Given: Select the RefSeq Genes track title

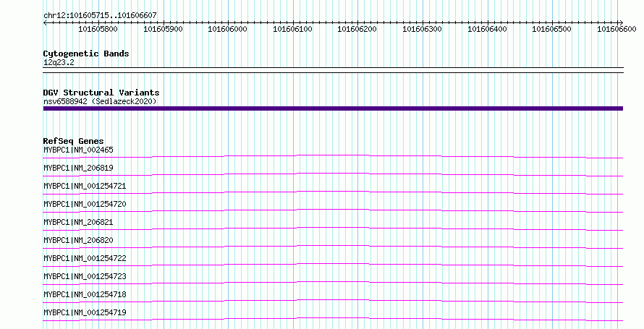Looking at the screenshot, I should (73, 141).
